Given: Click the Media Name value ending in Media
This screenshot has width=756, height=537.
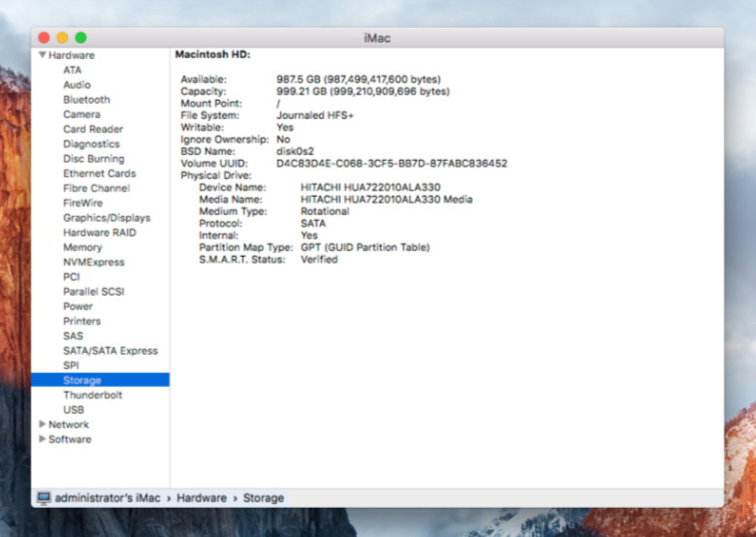Looking at the screenshot, I should point(386,199).
